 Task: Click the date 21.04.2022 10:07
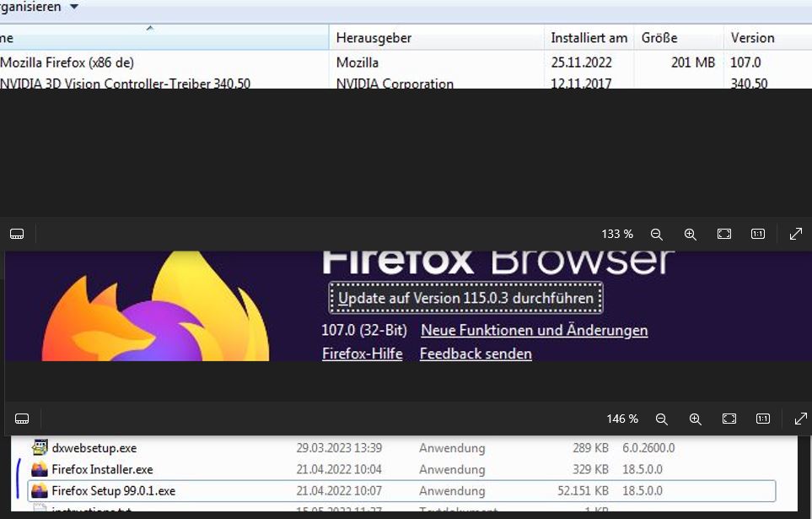pos(339,490)
